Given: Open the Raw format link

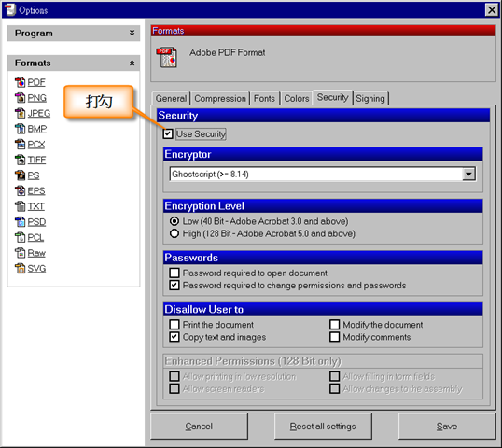Looking at the screenshot, I should point(36,253).
